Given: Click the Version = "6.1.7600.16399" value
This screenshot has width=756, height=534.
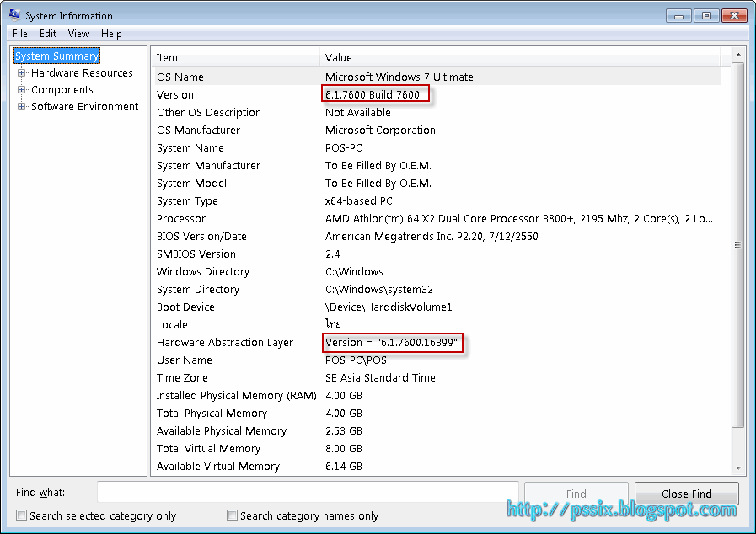Looking at the screenshot, I should point(391,343).
